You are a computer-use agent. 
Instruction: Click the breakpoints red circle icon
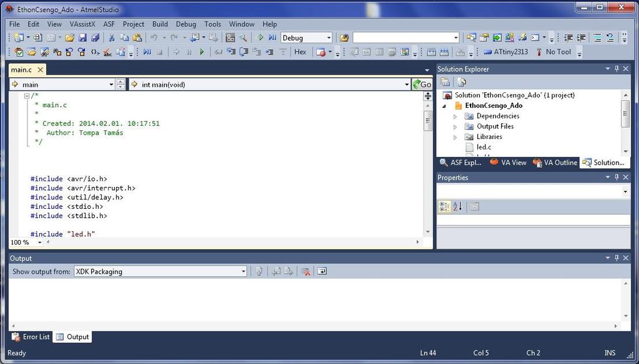(321, 52)
